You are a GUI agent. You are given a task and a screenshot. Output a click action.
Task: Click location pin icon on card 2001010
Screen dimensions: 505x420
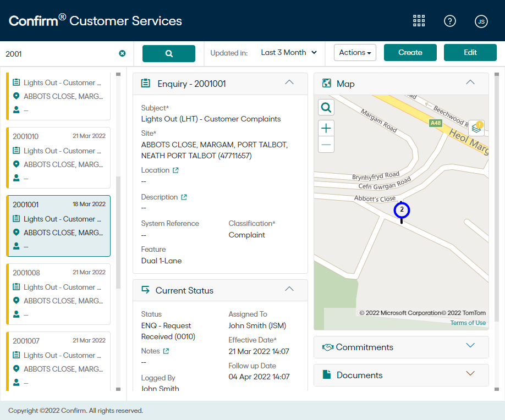[x=16, y=164]
